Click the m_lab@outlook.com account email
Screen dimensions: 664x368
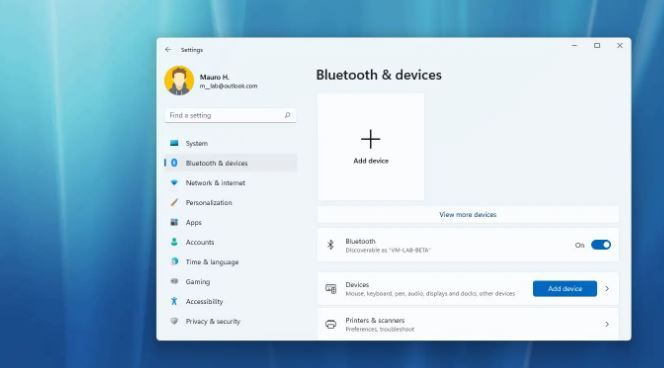tap(228, 86)
